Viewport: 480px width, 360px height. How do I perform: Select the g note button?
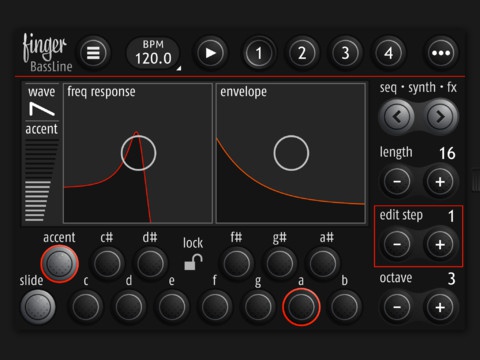258,307
